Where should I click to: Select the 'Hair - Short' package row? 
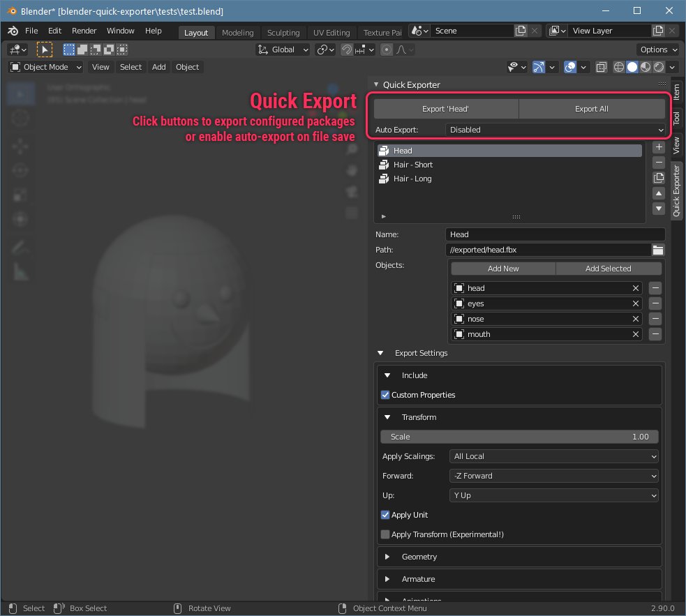(x=509, y=165)
